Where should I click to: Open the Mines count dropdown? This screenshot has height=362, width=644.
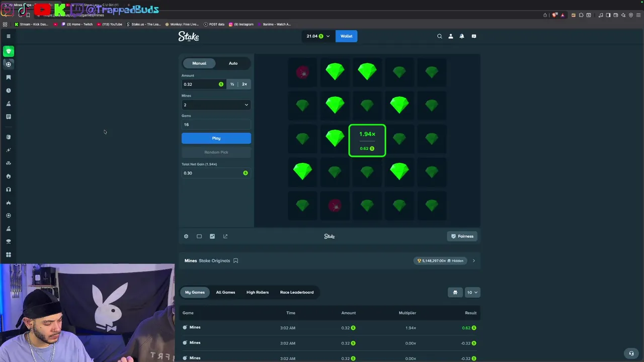pyautogui.click(x=216, y=105)
